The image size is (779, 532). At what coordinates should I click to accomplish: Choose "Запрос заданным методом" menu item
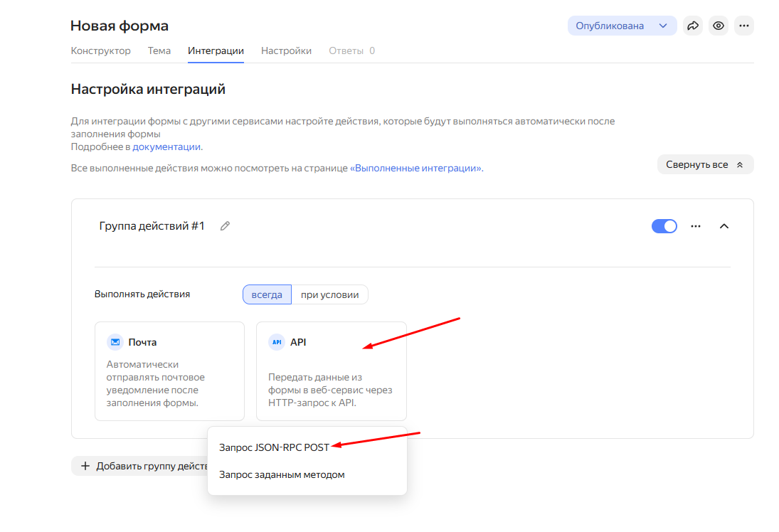282,474
